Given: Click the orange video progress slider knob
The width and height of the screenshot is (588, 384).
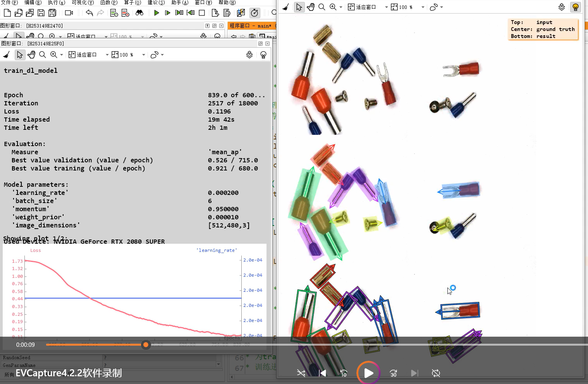Looking at the screenshot, I should coord(146,344).
